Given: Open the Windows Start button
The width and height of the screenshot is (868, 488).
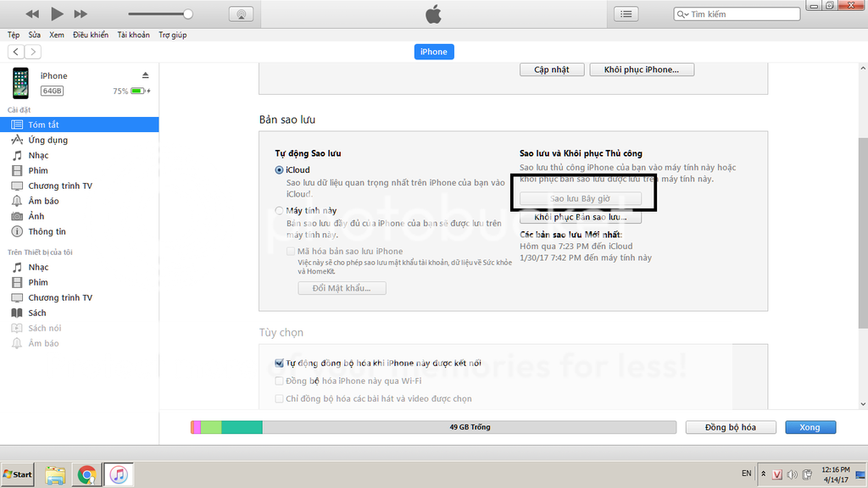Looking at the screenshot, I should [x=18, y=474].
